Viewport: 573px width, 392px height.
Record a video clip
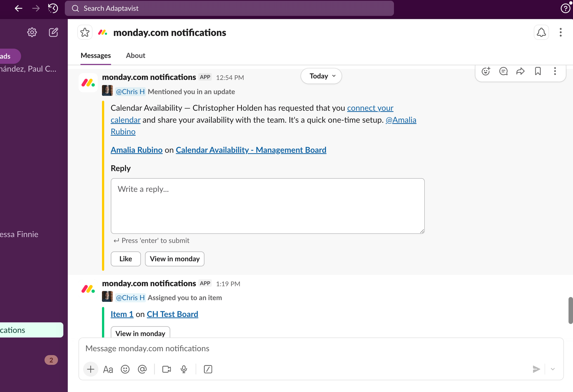tap(166, 369)
